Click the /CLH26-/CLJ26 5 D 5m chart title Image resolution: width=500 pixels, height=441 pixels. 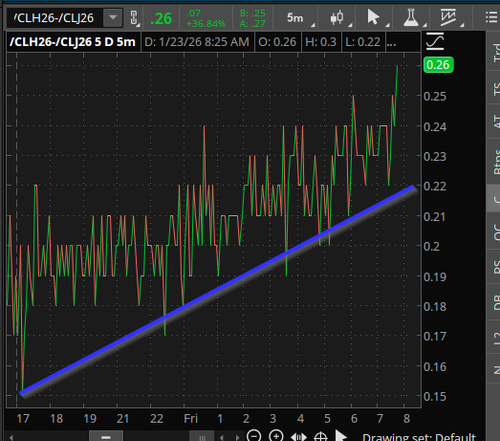pyautogui.click(x=73, y=42)
